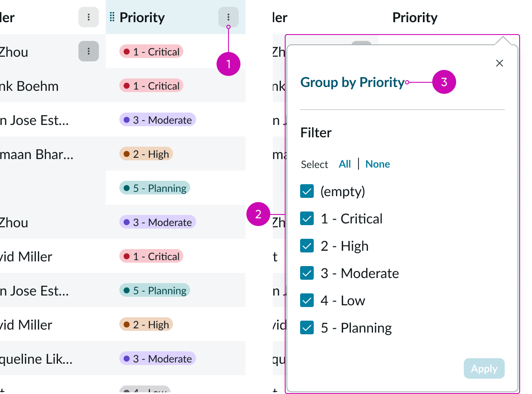The height and width of the screenshot is (394, 532).
Task: Uncheck the 3 - Moderate filter option
Action: click(x=306, y=273)
